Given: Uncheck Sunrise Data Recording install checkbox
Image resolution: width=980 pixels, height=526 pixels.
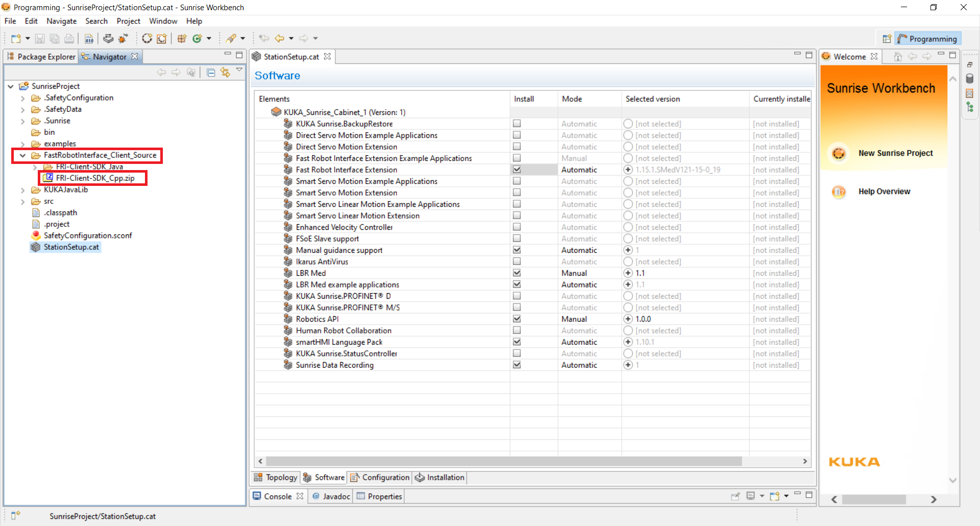Looking at the screenshot, I should pos(517,365).
